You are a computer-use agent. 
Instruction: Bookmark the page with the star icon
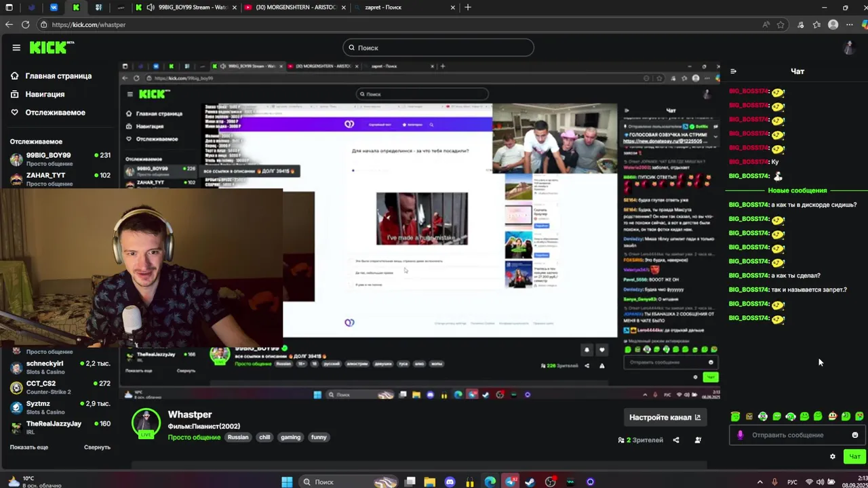(781, 24)
